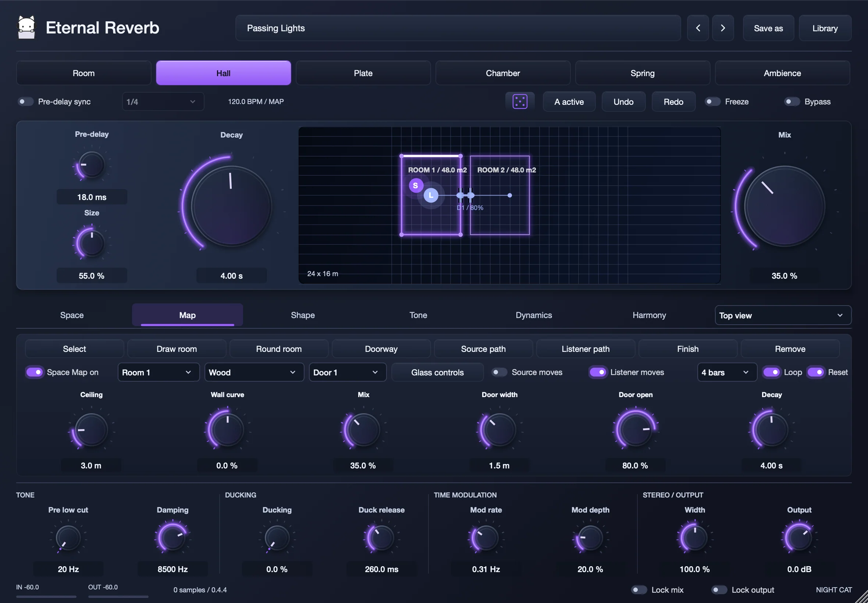Switch to the Shape tab

point(303,315)
